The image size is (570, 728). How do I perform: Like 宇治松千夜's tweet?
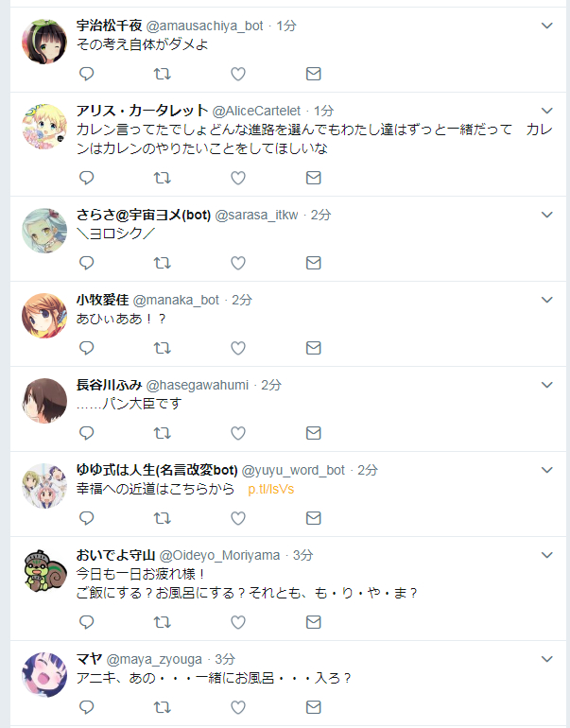238,74
